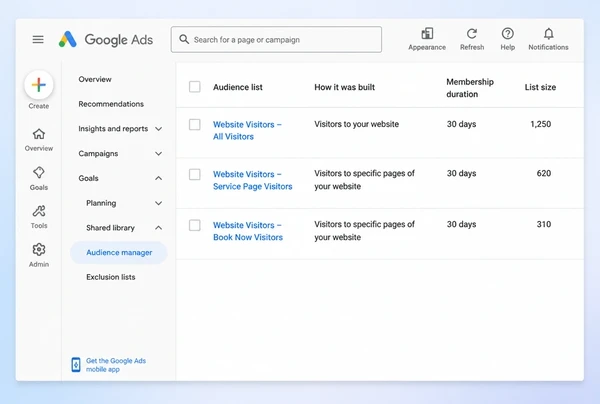The height and width of the screenshot is (404, 600).
Task: Expand Planning subsection chevron
Action: coord(158,203)
